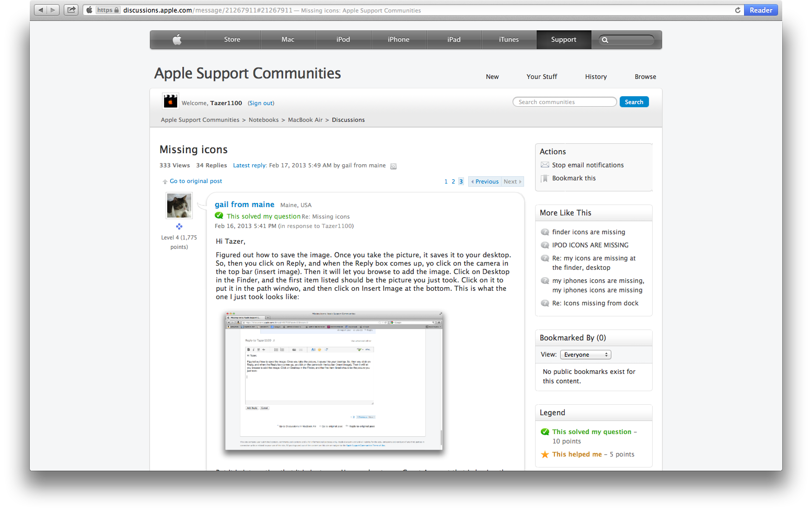Click the bookmark ribbon icon
The height and width of the screenshot is (512, 812).
(x=544, y=178)
